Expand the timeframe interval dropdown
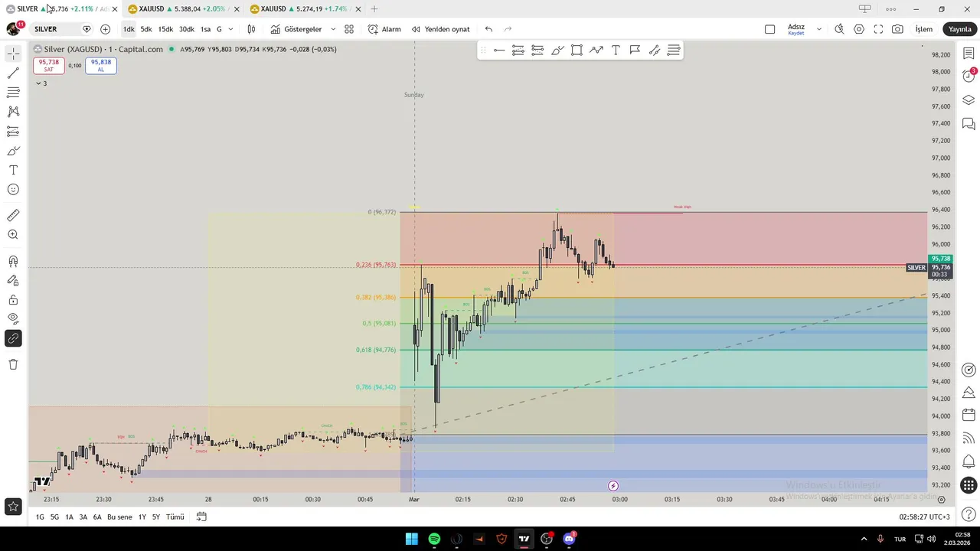Screen dimensions: 980x551 pos(230,29)
